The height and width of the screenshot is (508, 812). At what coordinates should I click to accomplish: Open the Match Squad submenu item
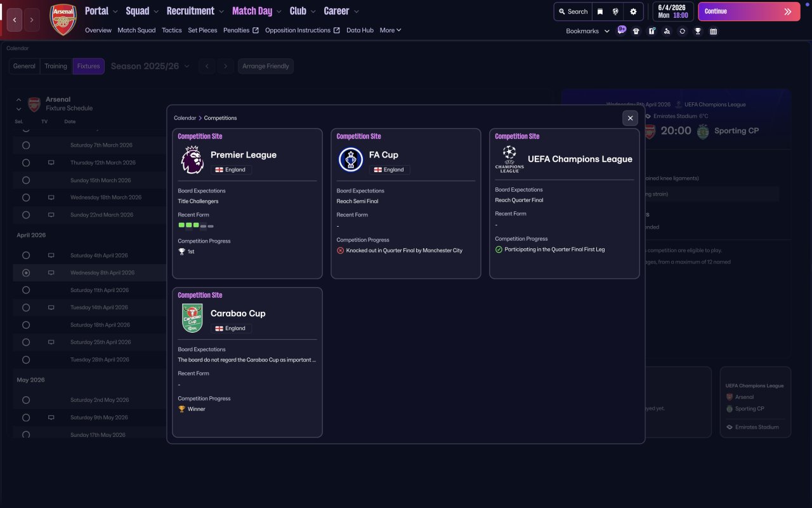[136, 30]
